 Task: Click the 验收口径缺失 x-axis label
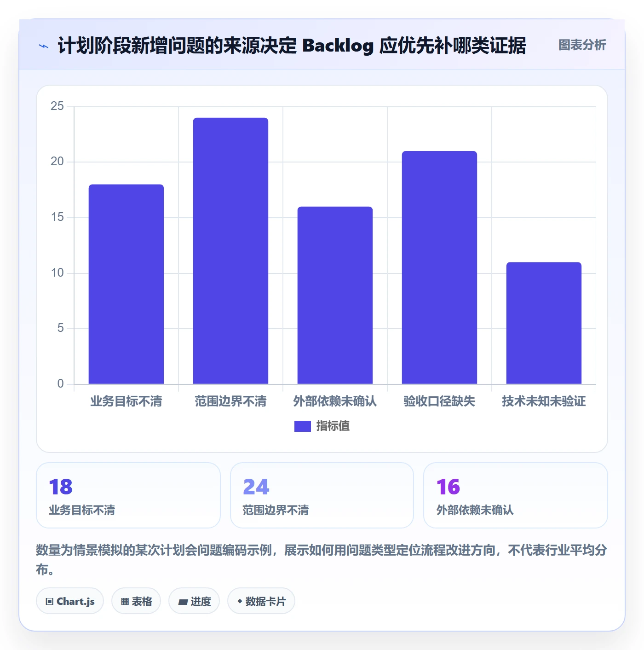pyautogui.click(x=439, y=401)
